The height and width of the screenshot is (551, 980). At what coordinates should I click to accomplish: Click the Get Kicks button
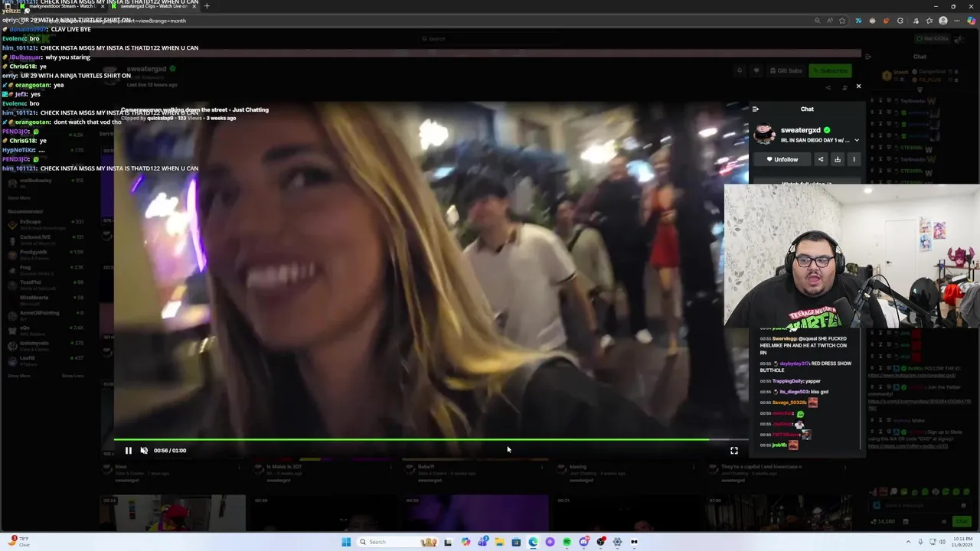tap(933, 38)
